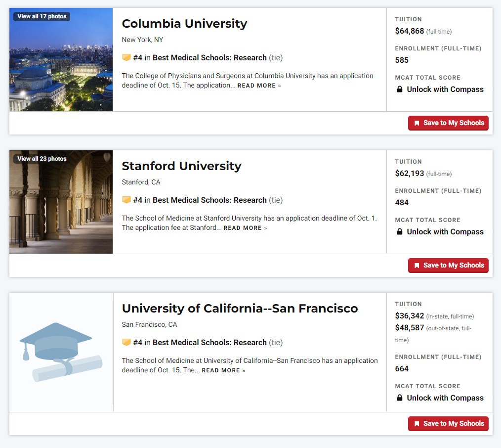Click the gold badge icon beside Stanford's ranking
The height and width of the screenshot is (448, 501).
click(x=126, y=200)
